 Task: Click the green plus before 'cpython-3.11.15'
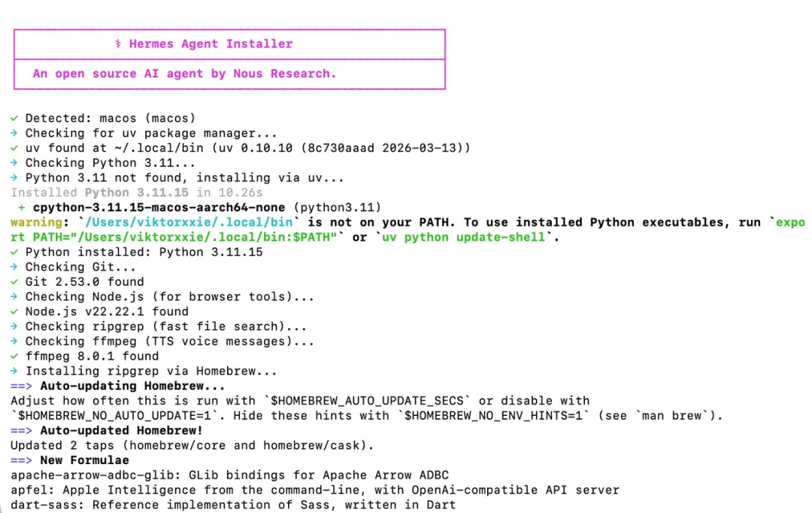(x=21, y=208)
